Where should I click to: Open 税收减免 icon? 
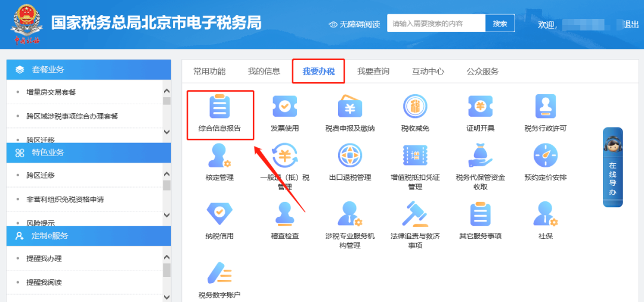[x=415, y=106]
